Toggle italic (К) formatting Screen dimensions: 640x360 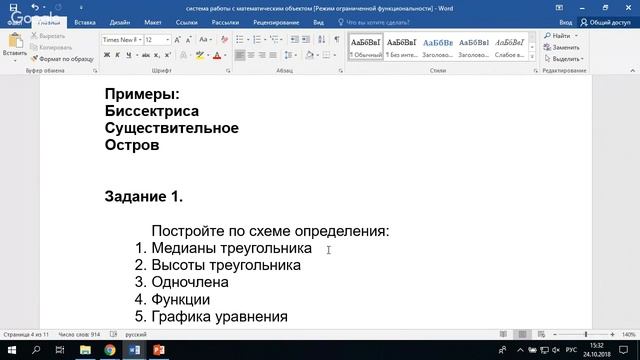pos(118,55)
